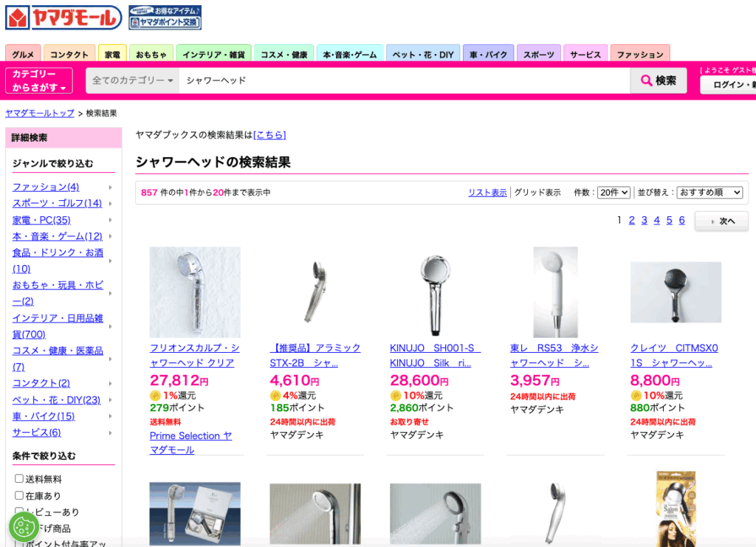Click the シャワーヘッド search input field
Screen dimensions: 756x547
coord(402,80)
